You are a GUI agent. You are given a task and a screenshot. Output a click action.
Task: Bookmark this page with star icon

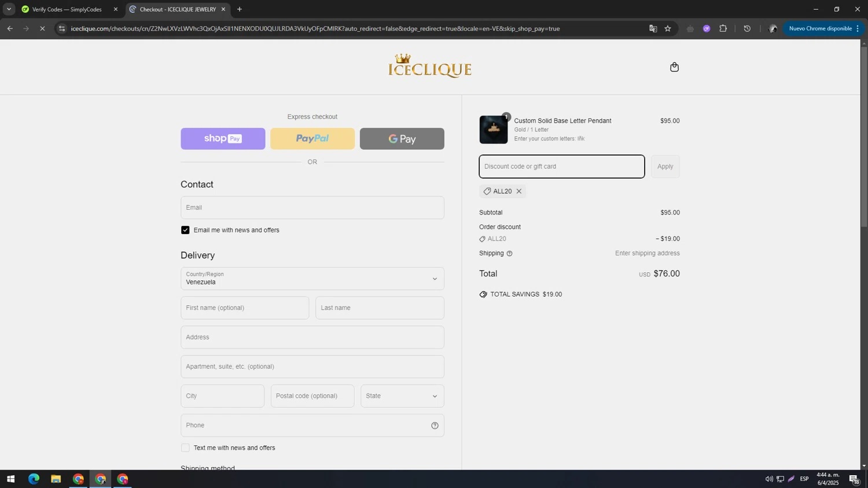(668, 28)
